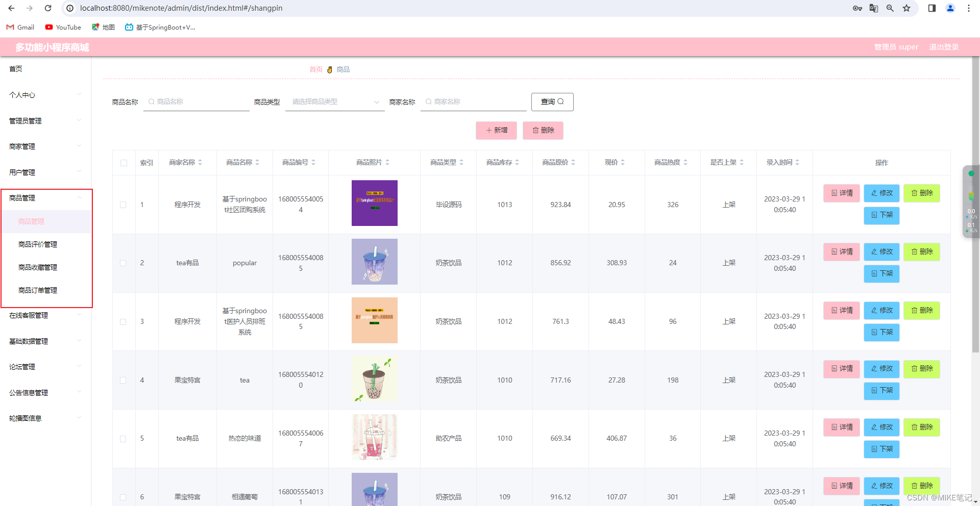Expand 商家管理 sidebar menu

[45, 146]
